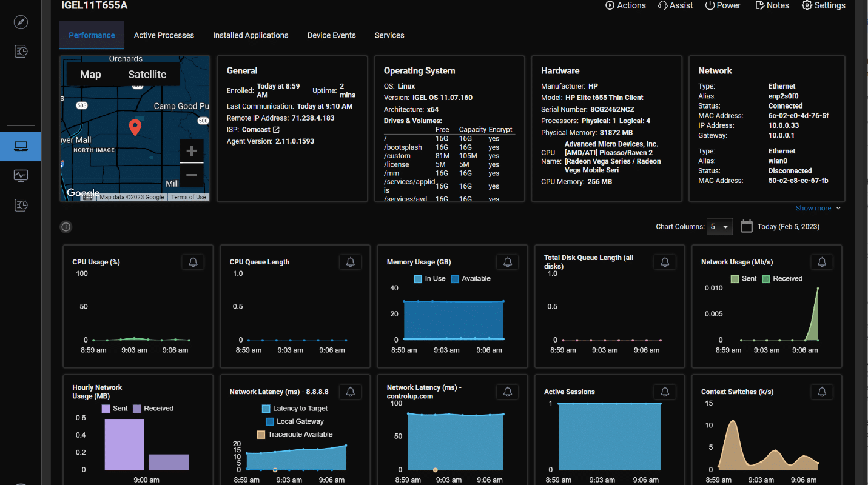Open the Actions menu
The width and height of the screenshot is (868, 485).
click(625, 5)
